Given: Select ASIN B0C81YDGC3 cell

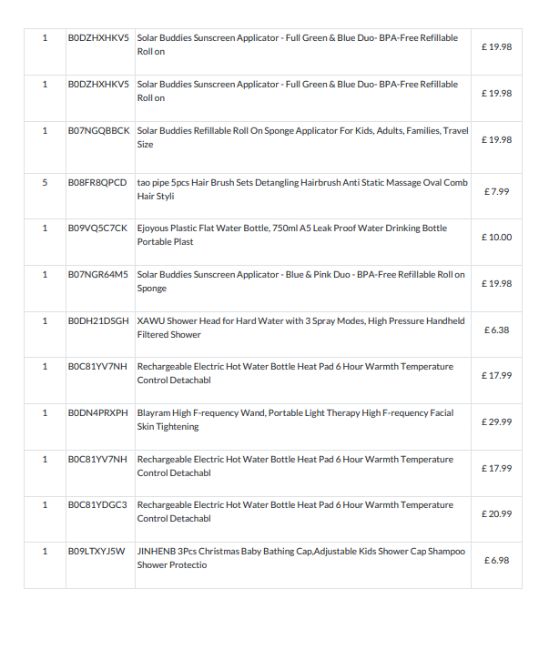Looking at the screenshot, I should [98, 505].
